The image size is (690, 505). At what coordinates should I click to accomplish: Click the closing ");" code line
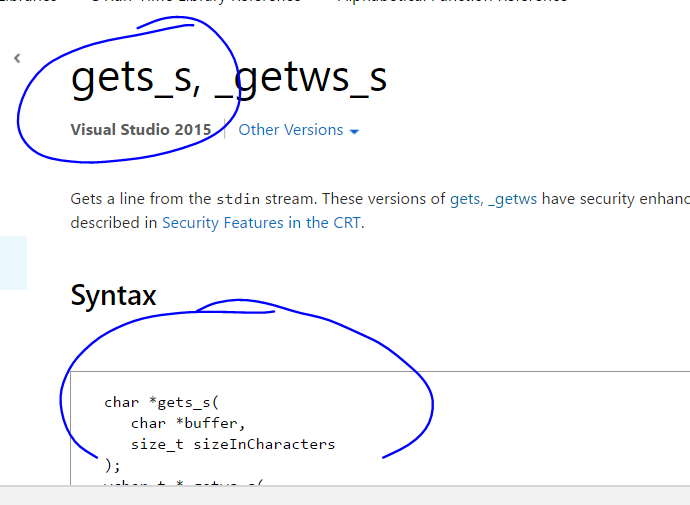click(112, 464)
